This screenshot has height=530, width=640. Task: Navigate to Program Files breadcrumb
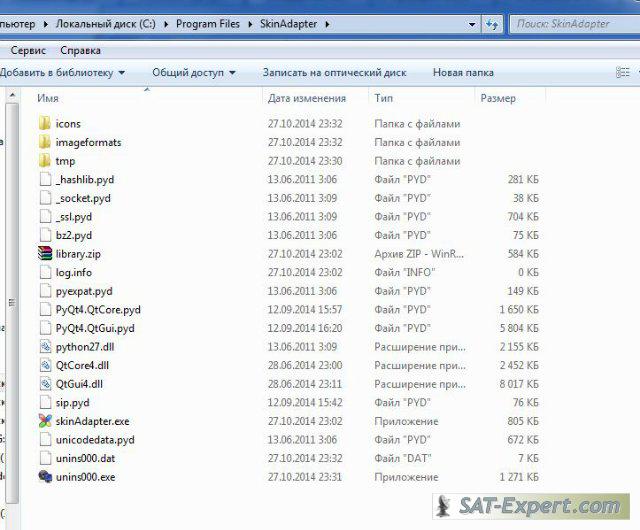tap(208, 24)
